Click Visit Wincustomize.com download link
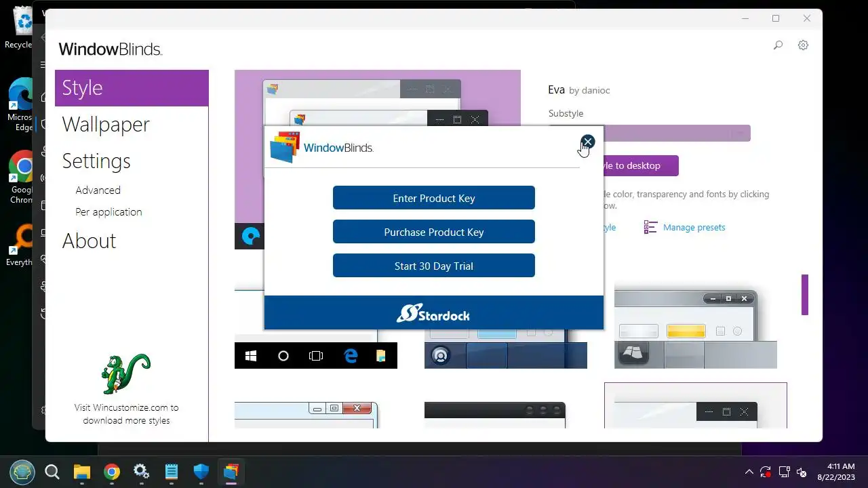Screen dimensions: 868x488 click(x=127, y=414)
